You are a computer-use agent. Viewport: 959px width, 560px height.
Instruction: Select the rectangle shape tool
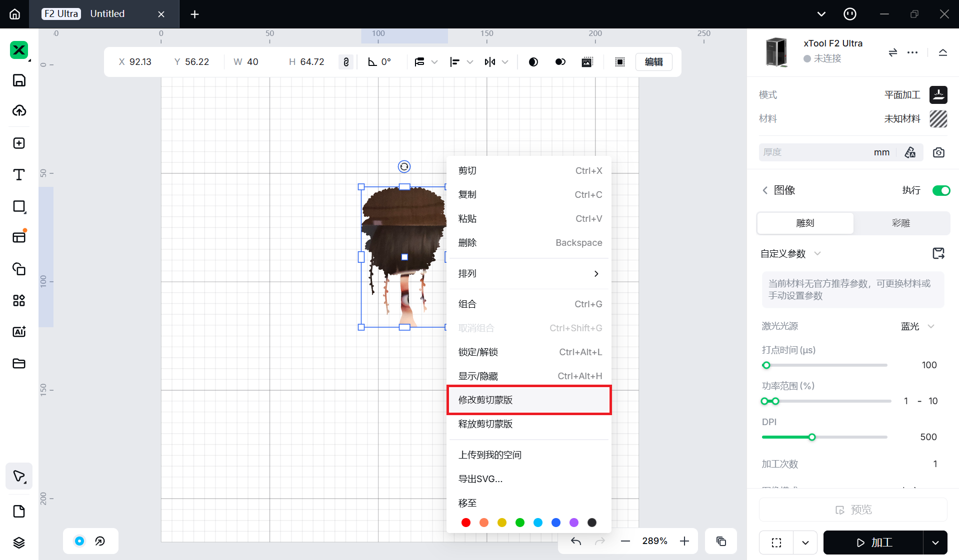(19, 206)
